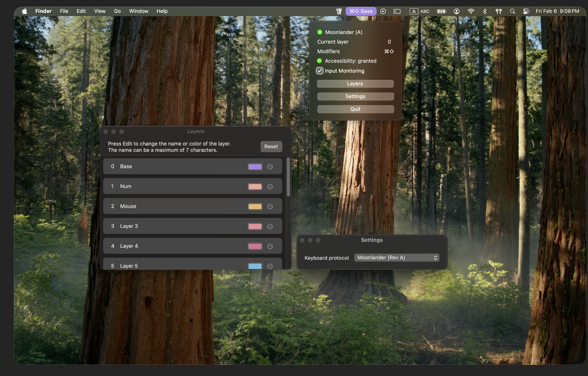
Task: Click the orange Mouse layer color swatch
Action: [255, 206]
